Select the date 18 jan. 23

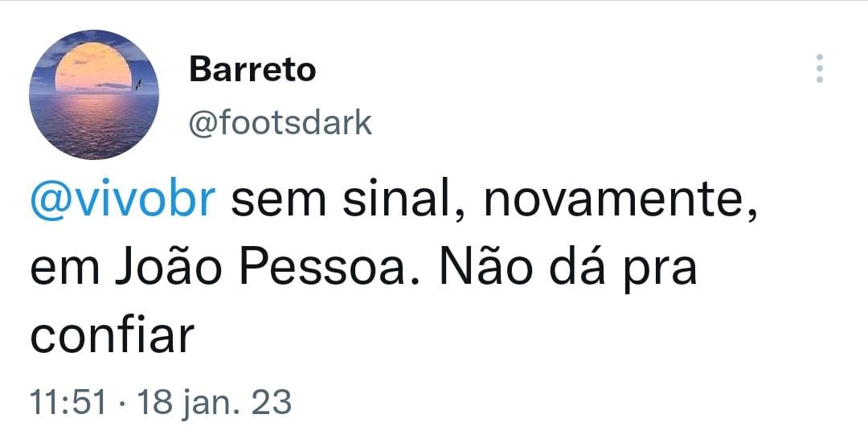tap(215, 403)
